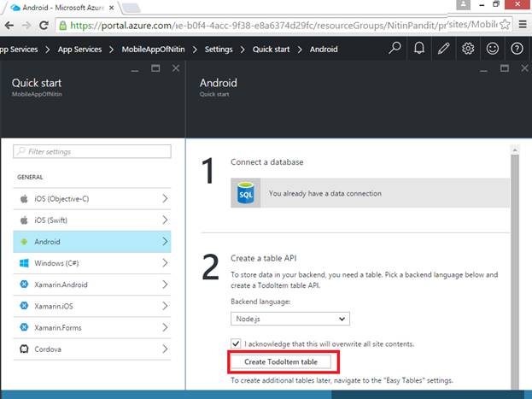Expand chevron on iOS (Objective-C) row
The height and width of the screenshot is (399, 532).
pos(165,199)
